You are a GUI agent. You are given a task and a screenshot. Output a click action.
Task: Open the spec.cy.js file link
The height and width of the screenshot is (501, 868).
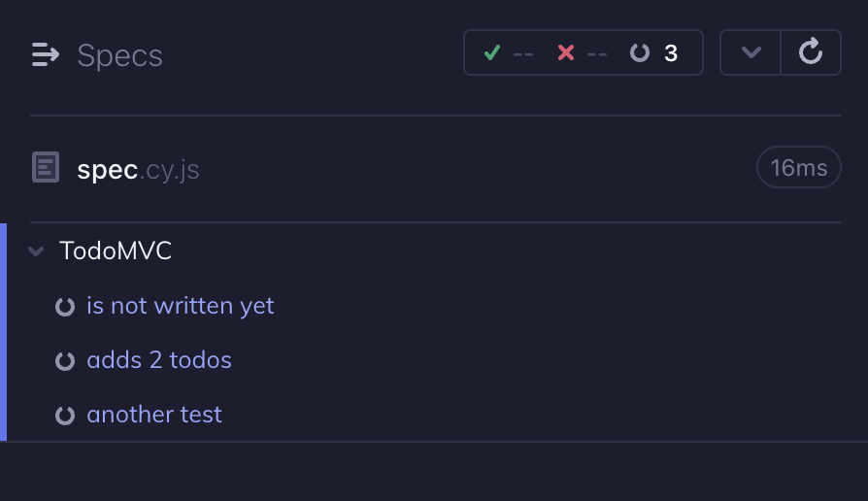click(138, 169)
